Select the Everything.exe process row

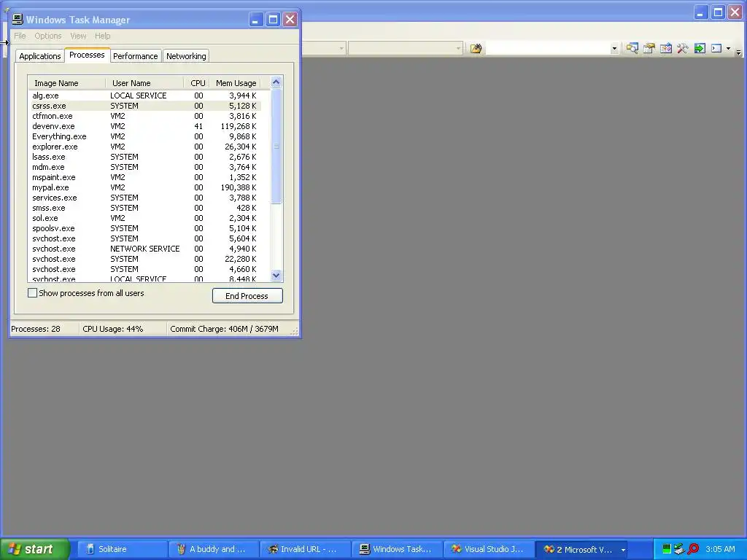click(145, 136)
